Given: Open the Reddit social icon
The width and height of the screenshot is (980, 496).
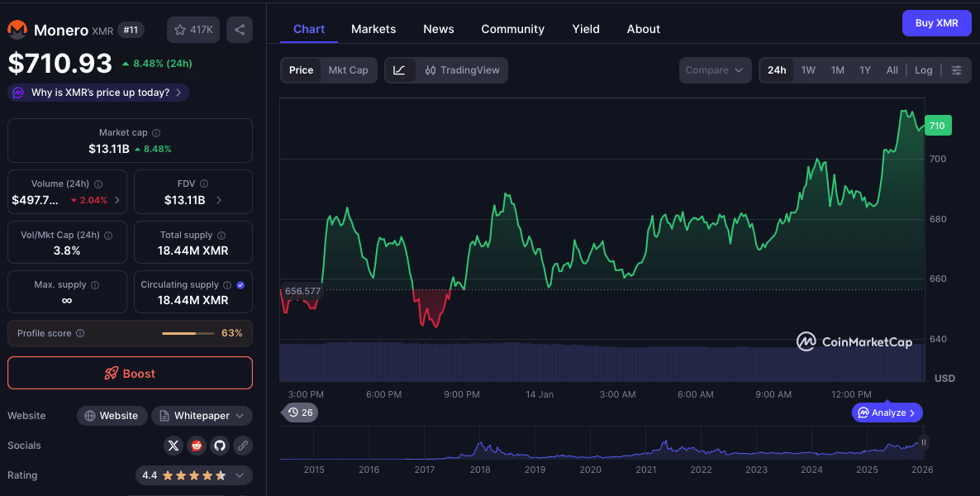Looking at the screenshot, I should click(x=197, y=446).
